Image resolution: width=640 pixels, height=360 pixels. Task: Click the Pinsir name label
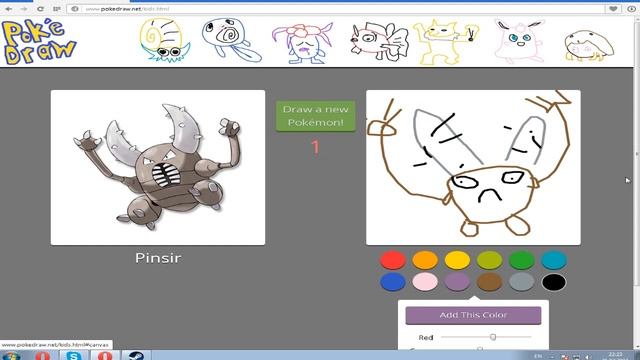(158, 258)
